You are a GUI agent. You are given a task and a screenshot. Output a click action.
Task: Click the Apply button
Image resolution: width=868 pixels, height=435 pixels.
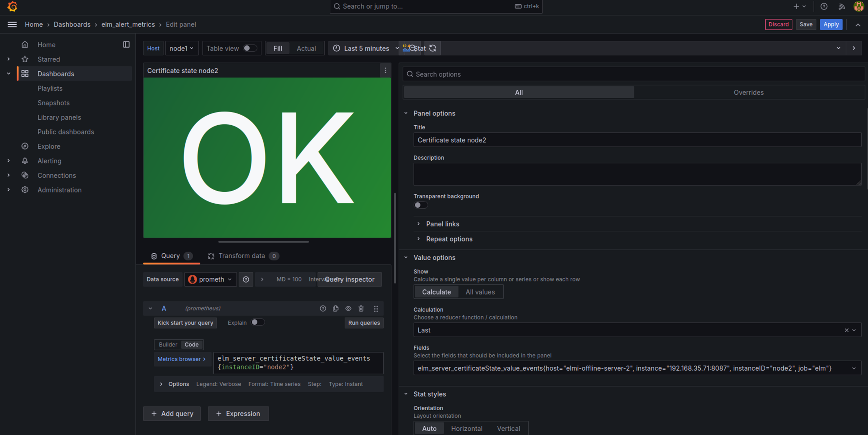click(x=831, y=24)
